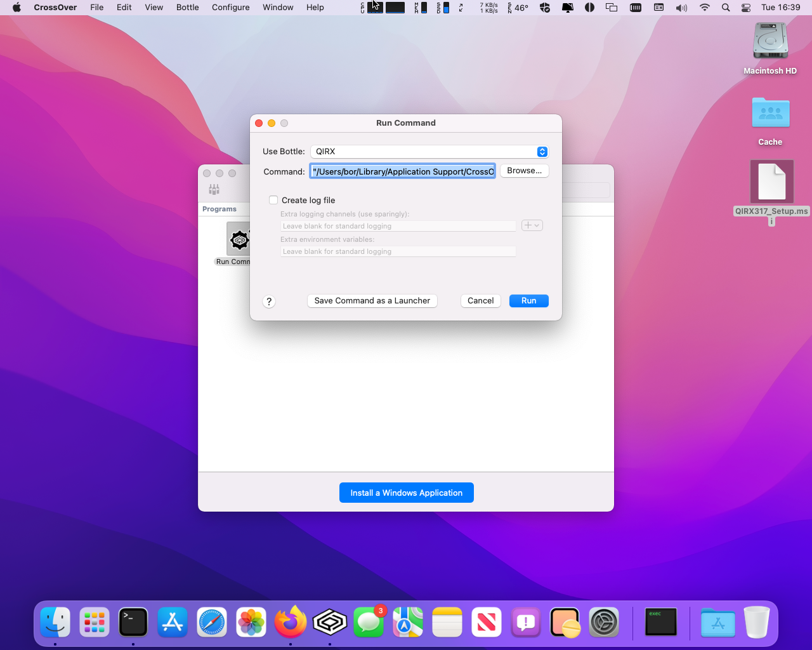Image resolution: width=812 pixels, height=650 pixels.
Task: Open CrossOver application menu
Action: click(x=55, y=8)
